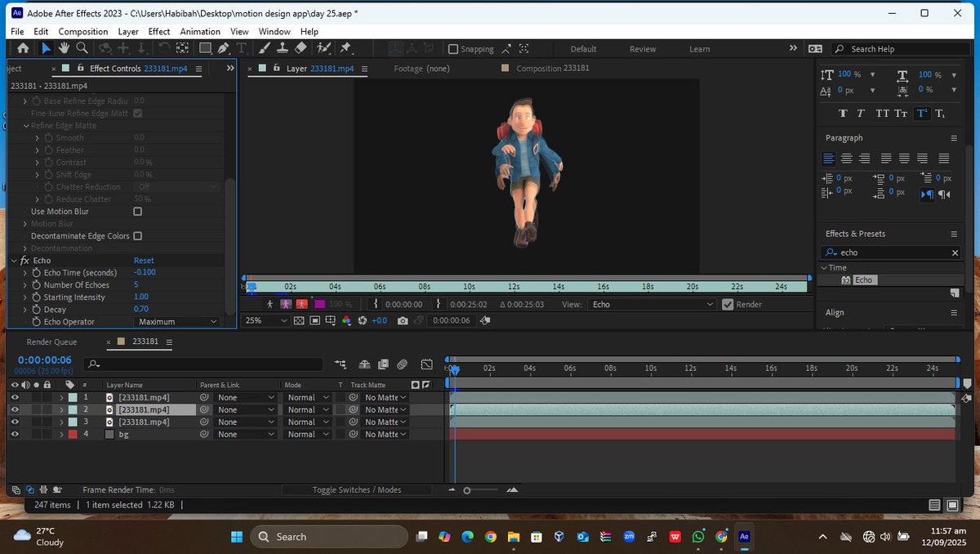The height and width of the screenshot is (554, 980).
Task: Click the Set Out point bracket
Action: [439, 304]
